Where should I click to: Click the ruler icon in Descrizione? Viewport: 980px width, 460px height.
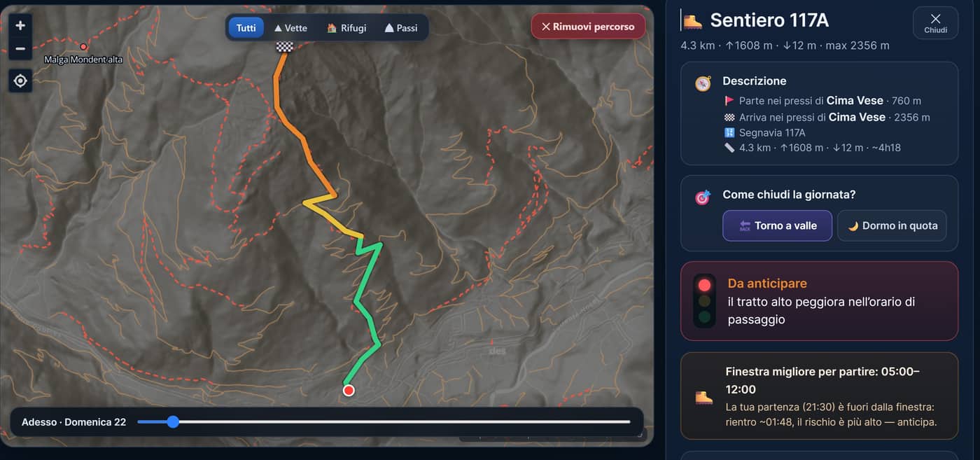point(729,148)
